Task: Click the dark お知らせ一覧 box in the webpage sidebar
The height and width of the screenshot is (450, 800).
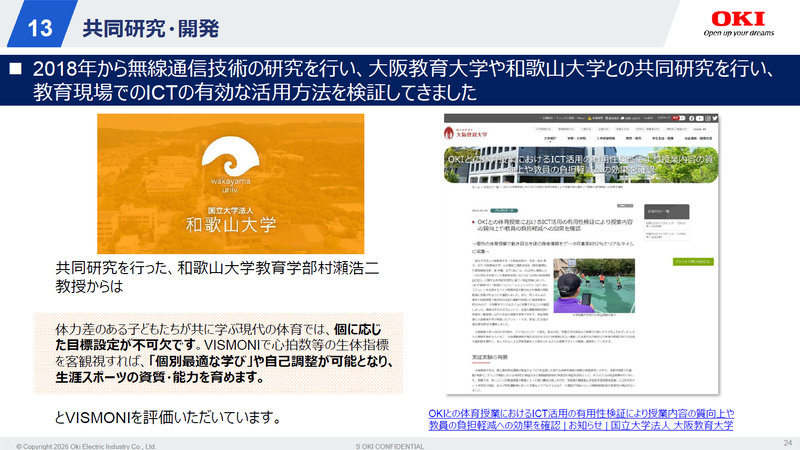Action: (x=666, y=211)
